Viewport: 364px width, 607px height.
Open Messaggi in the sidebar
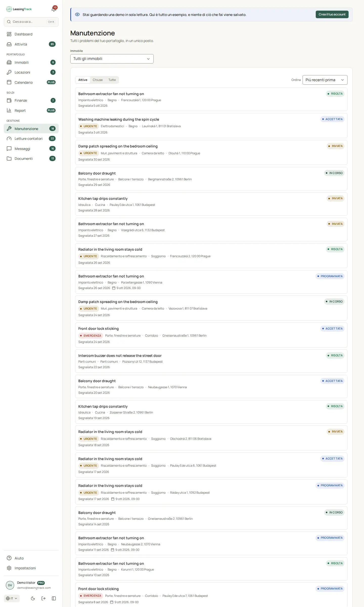click(31, 149)
